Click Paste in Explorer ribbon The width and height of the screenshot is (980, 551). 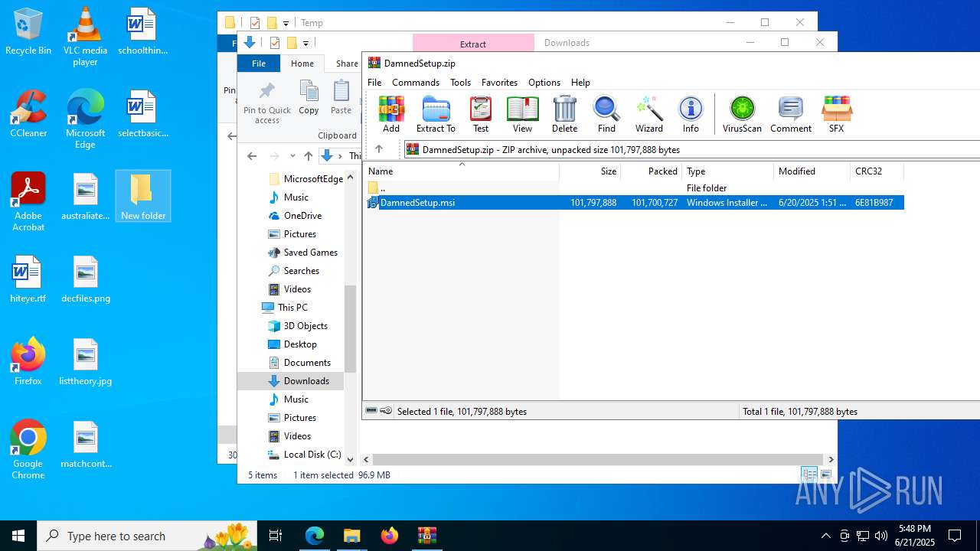(x=341, y=98)
